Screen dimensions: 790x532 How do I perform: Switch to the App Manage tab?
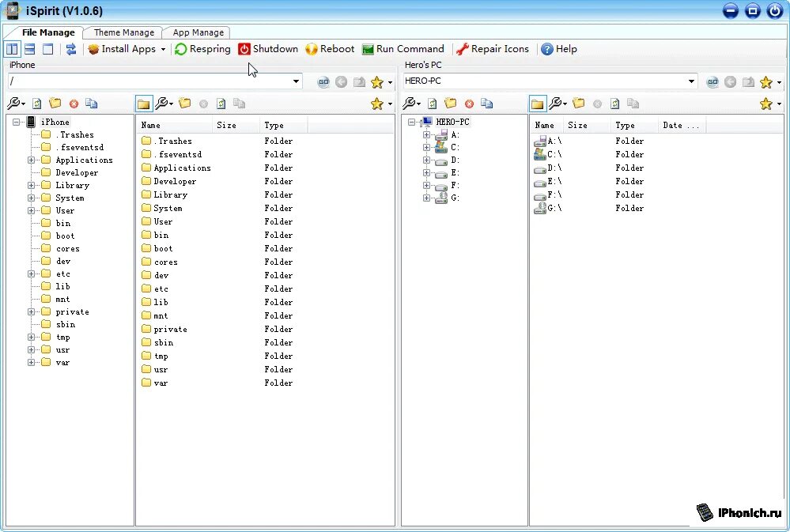click(198, 32)
